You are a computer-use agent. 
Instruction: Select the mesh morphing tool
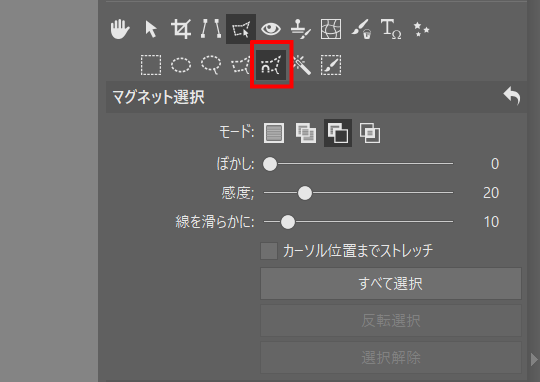331,29
